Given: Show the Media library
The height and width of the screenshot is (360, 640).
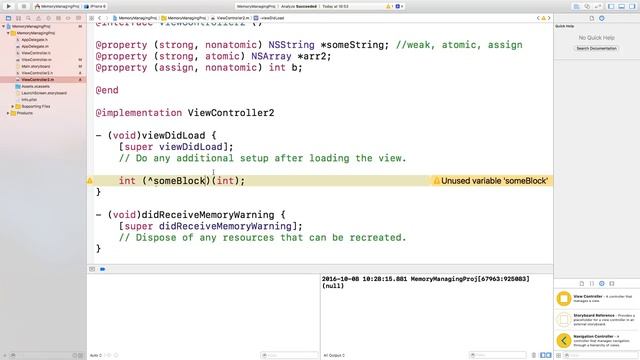Looking at the screenshot, I should 612,283.
